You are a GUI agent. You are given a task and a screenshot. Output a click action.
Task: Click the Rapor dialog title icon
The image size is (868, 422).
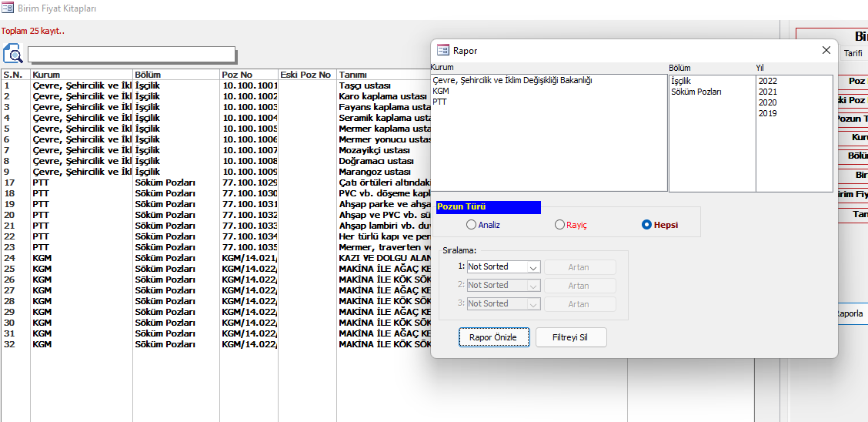pyautogui.click(x=443, y=50)
